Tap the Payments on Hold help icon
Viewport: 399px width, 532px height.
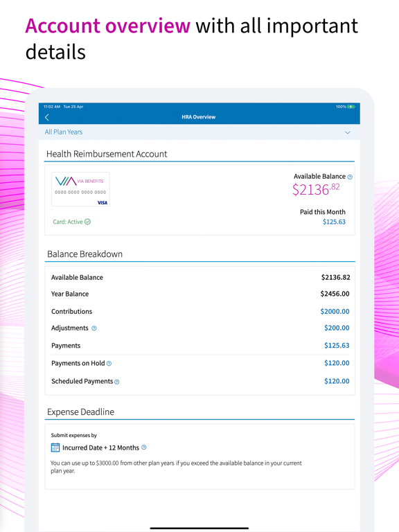[x=109, y=364]
